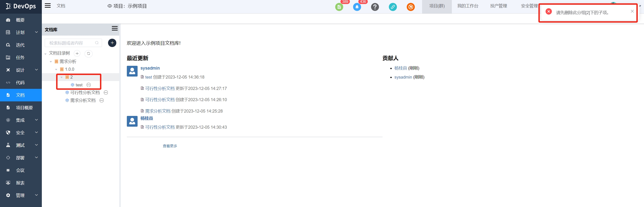Viewport: 644px width, 207px height.
Task: Click the 报表 sidebar icon
Action: (x=8, y=183)
